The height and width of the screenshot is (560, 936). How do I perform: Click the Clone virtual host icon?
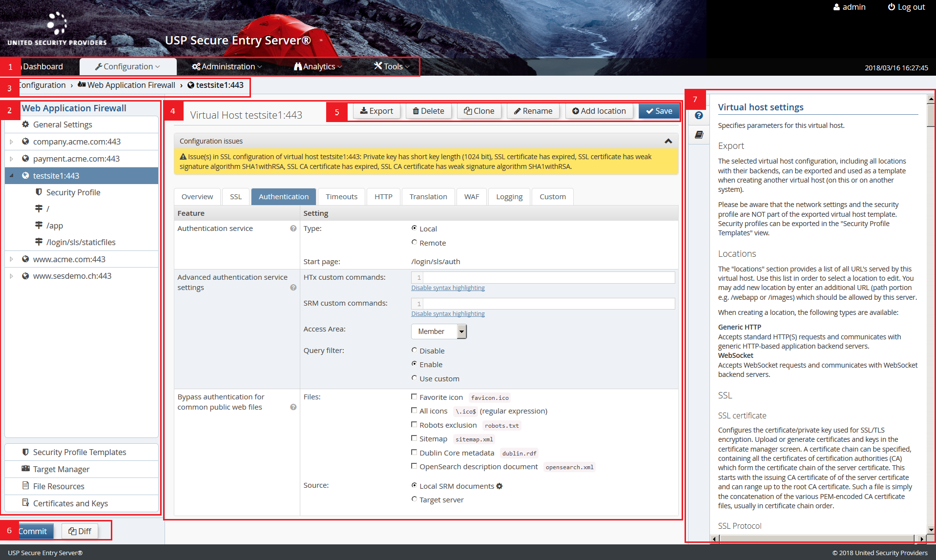(467, 111)
